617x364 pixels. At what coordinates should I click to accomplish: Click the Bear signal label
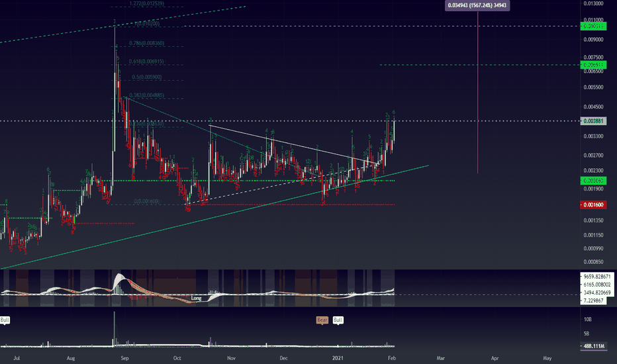(322, 320)
